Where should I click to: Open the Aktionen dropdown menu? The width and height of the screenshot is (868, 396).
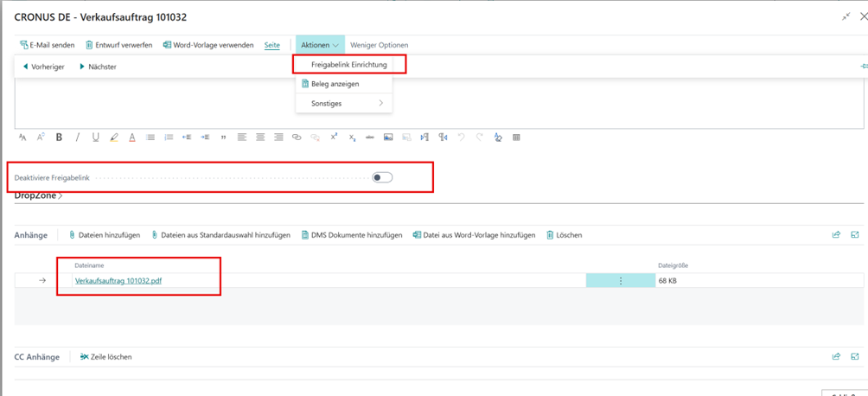click(x=320, y=45)
